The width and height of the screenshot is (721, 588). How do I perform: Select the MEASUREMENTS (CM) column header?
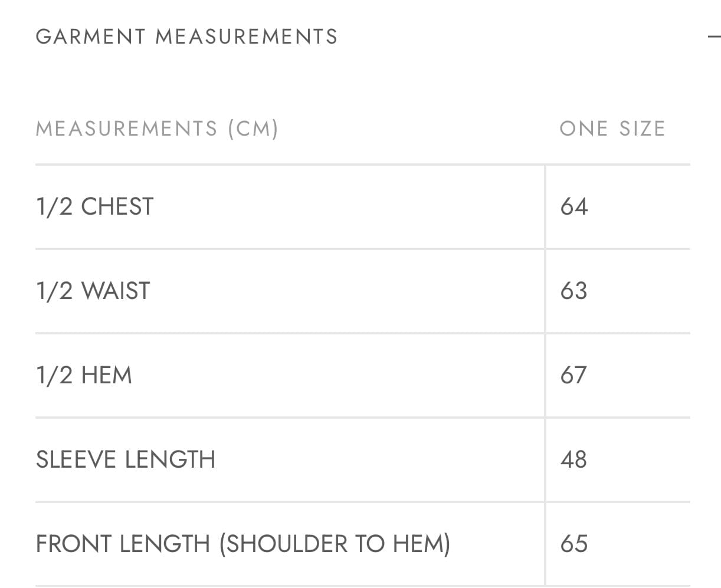tap(156, 129)
